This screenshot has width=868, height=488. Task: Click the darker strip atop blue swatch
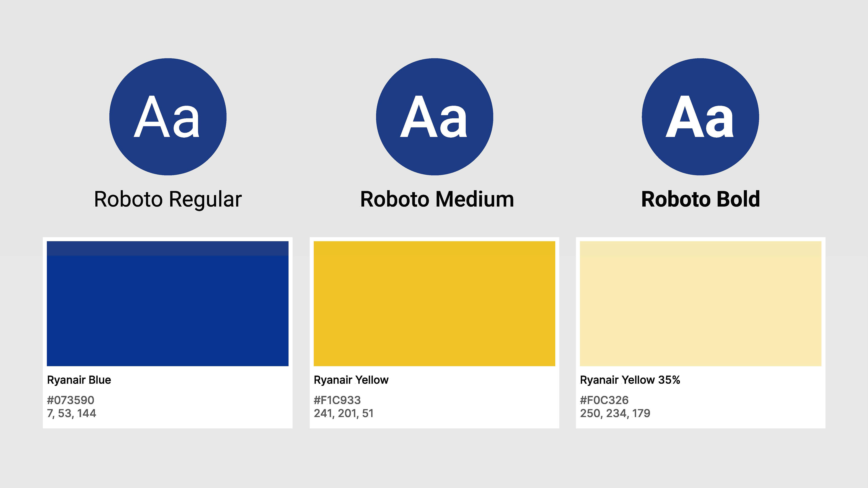click(x=167, y=249)
